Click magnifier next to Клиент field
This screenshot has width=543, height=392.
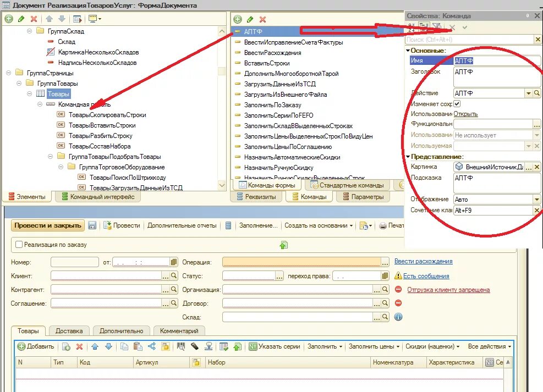174,276
